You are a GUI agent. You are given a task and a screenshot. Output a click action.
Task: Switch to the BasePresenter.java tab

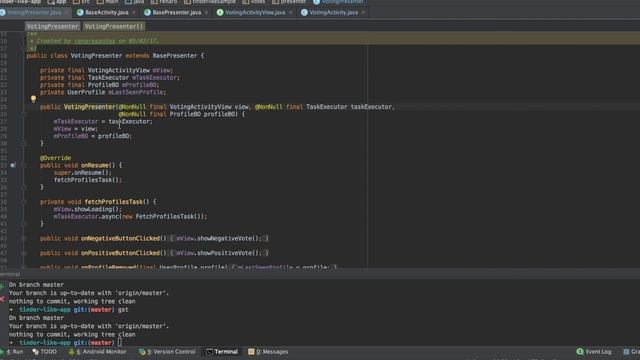[176, 12]
